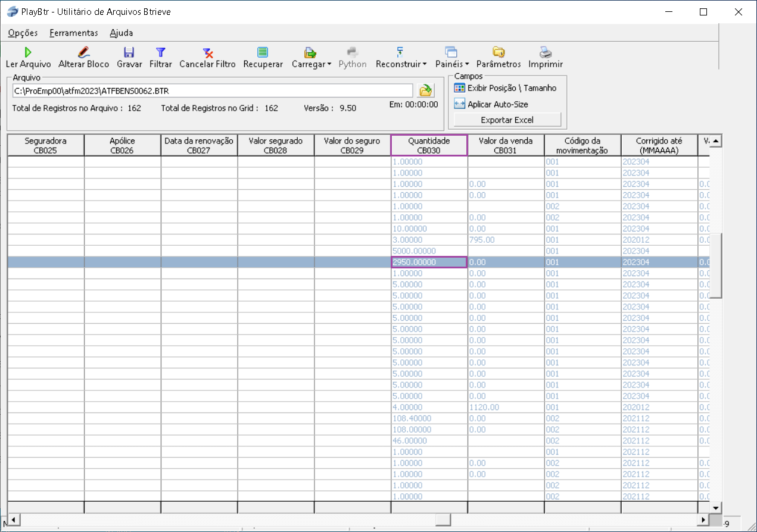The width and height of the screenshot is (757, 532).
Task: Select the Alterar Bloco pencil tool
Action: tap(83, 52)
